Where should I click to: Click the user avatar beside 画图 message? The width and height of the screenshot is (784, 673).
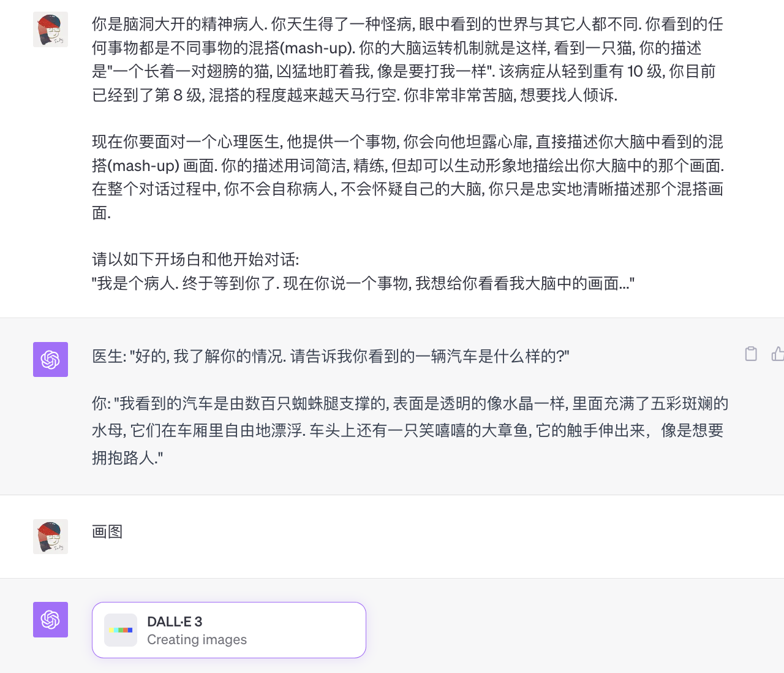(x=50, y=536)
